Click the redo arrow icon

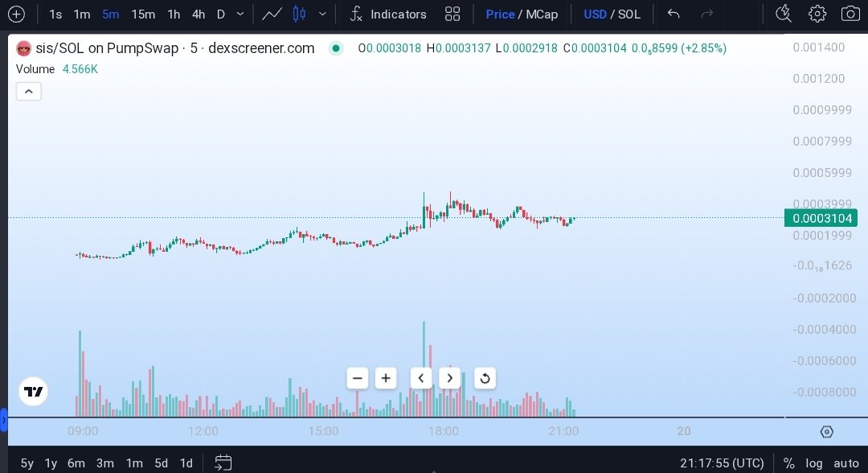point(707,14)
